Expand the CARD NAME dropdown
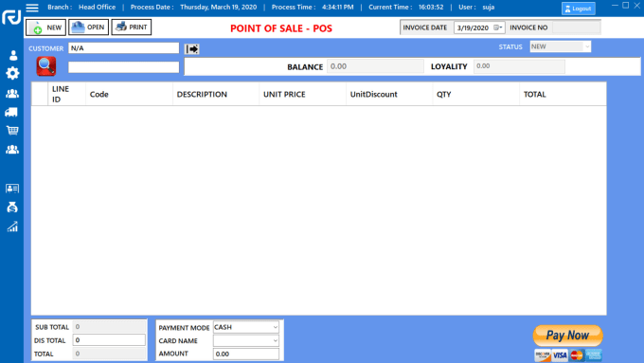 [x=276, y=341]
